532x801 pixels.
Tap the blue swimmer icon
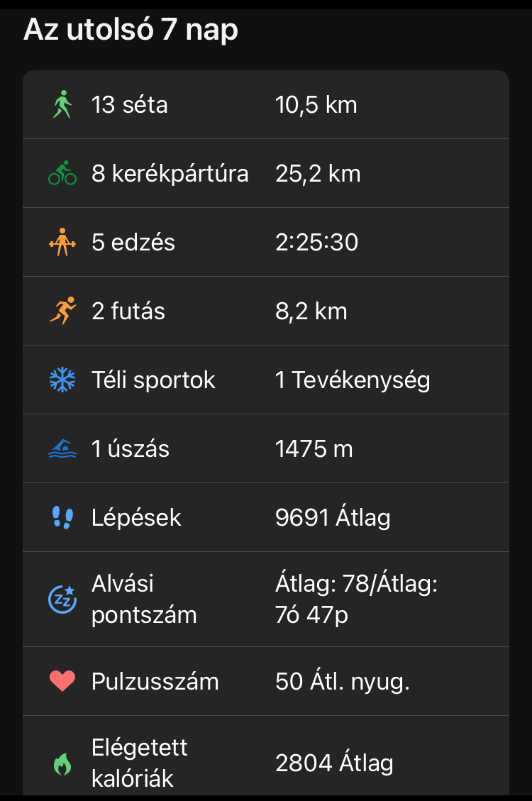pos(62,449)
